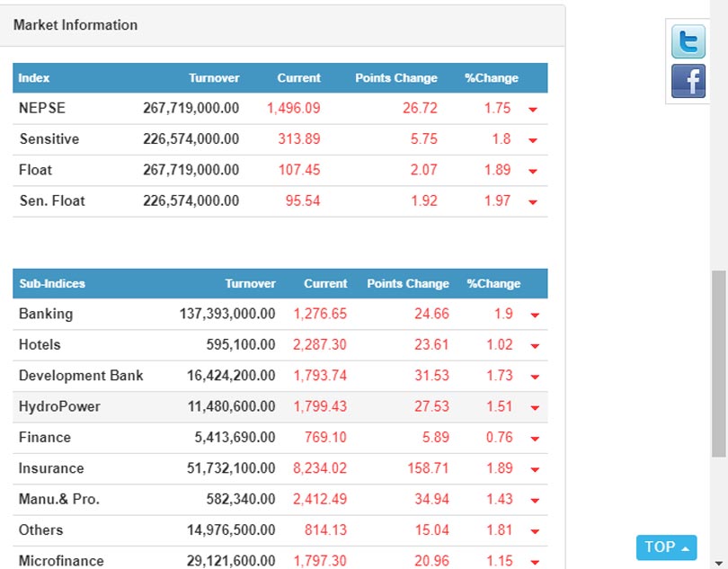The width and height of the screenshot is (728, 569).
Task: Select the Development Bank sub-index name
Action: point(81,376)
